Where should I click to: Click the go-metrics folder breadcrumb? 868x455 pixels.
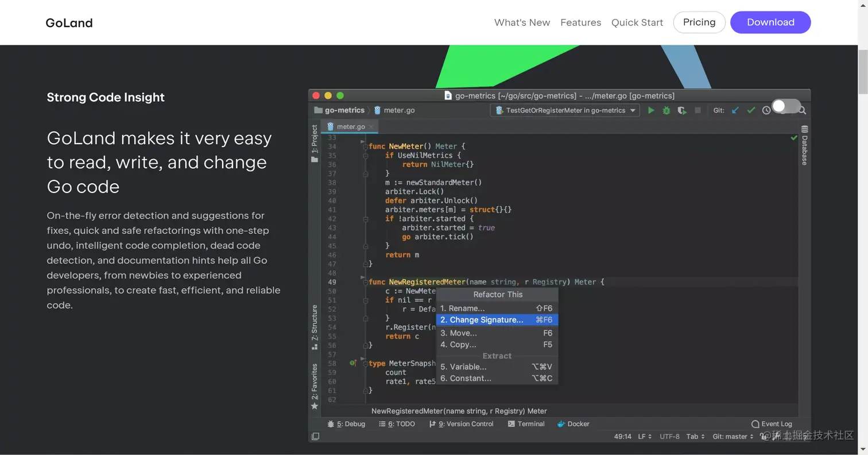[x=339, y=110]
